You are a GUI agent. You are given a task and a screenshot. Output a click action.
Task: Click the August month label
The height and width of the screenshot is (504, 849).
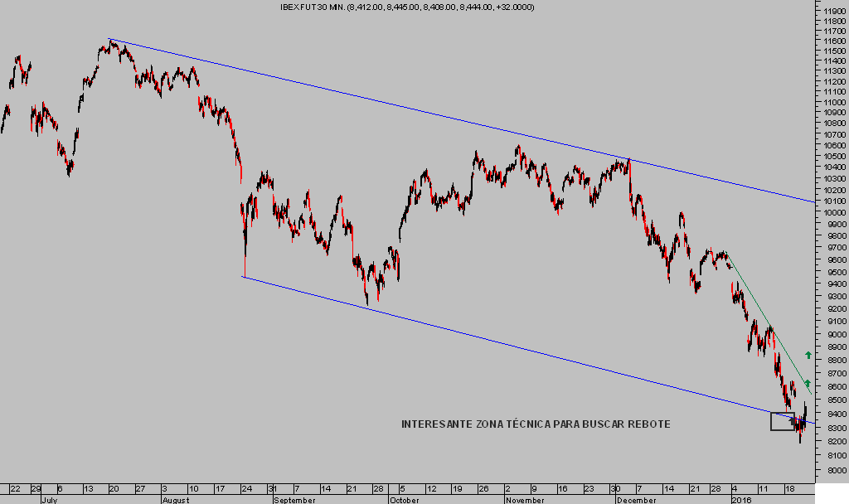(175, 500)
